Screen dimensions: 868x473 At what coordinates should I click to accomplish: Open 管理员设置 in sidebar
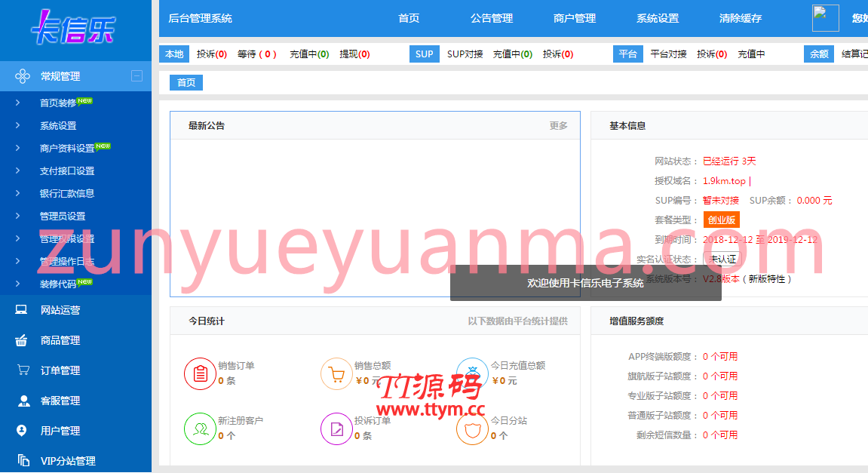(63, 216)
